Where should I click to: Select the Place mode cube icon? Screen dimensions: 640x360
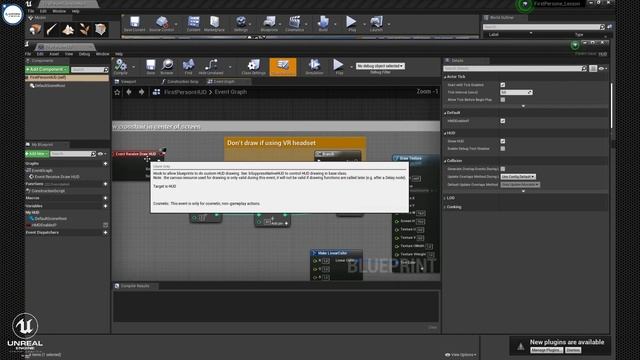(35, 29)
